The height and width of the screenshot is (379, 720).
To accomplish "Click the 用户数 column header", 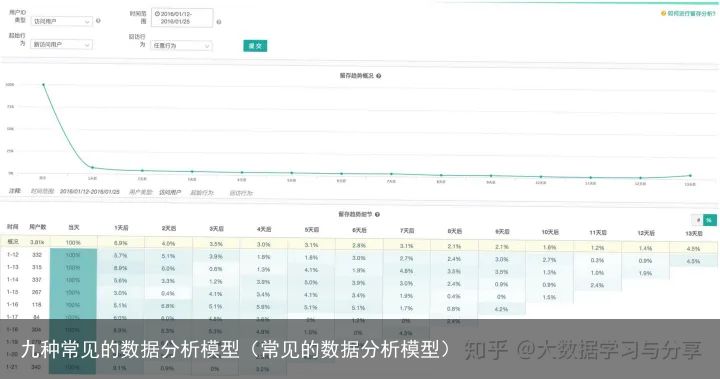I will pos(38,227).
